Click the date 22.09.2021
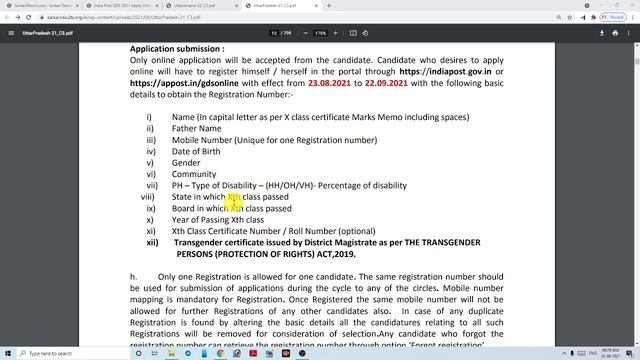This screenshot has width=640, height=360. pos(386,83)
